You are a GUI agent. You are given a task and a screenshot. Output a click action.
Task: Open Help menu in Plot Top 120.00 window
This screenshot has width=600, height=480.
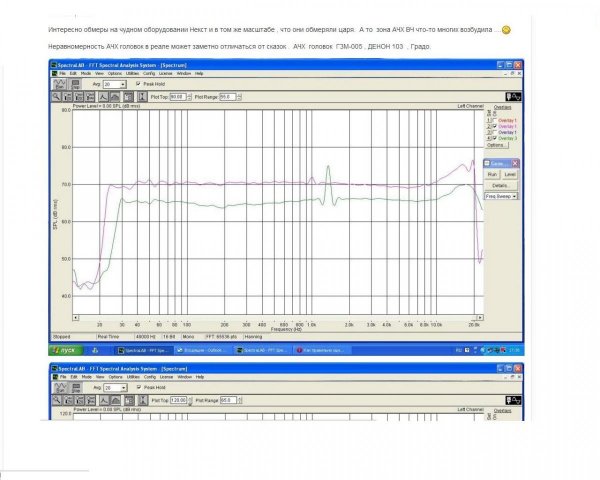click(x=200, y=377)
